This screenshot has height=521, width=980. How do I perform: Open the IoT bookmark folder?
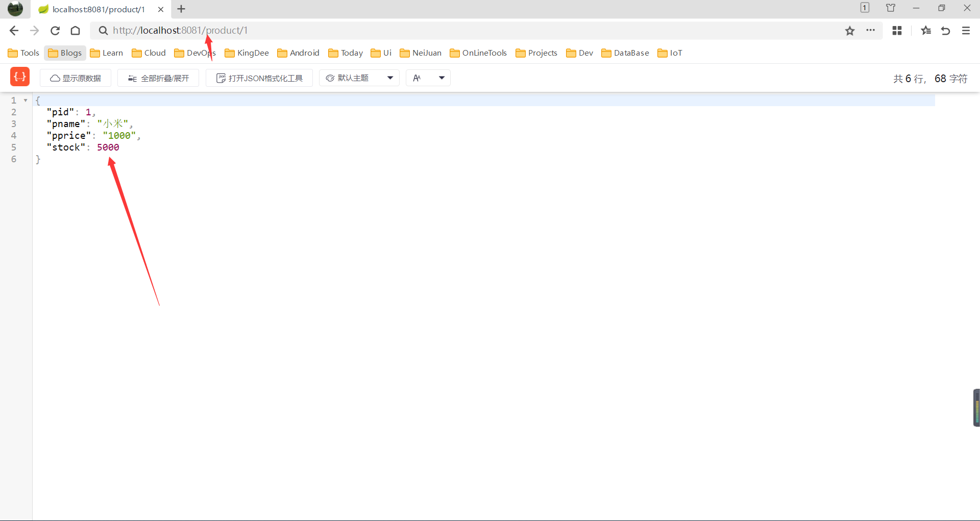pyautogui.click(x=670, y=53)
